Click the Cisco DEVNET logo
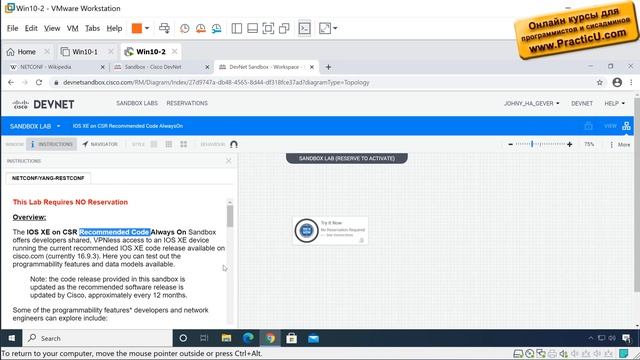Image resolution: width=640 pixels, height=360 pixels. point(43,104)
